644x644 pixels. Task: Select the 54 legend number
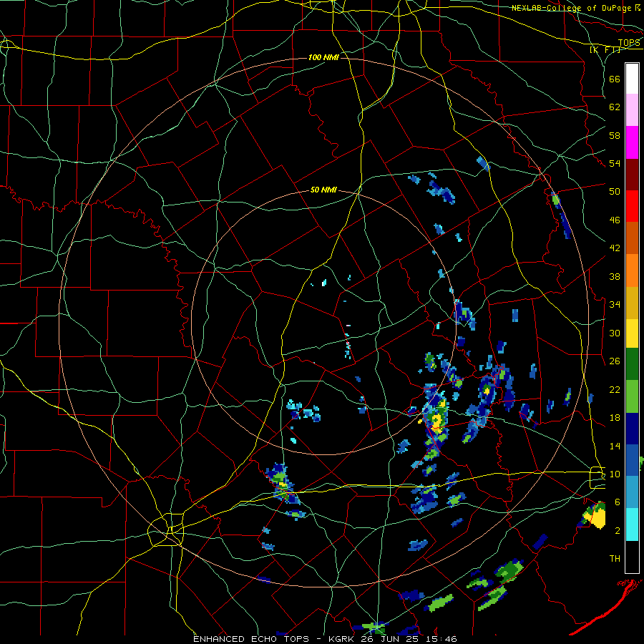point(615,163)
